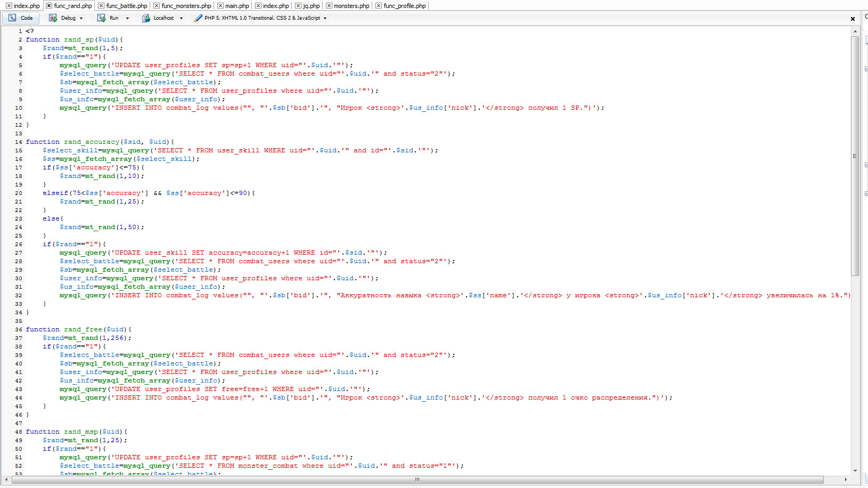Click the horizontal scrollbar right arrow
The height and width of the screenshot is (488, 868).
(x=846, y=479)
